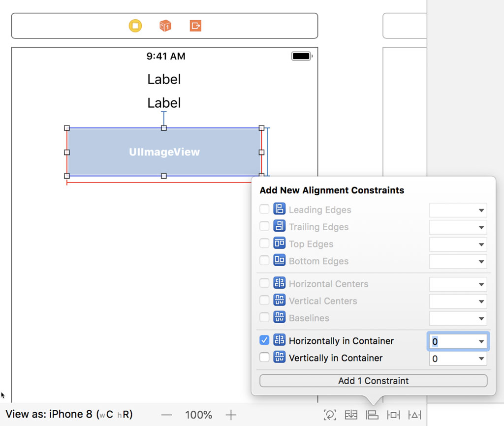Viewport: 504px width, 426px height.
Task: Check the Leading Edges checkbox
Action: point(264,209)
